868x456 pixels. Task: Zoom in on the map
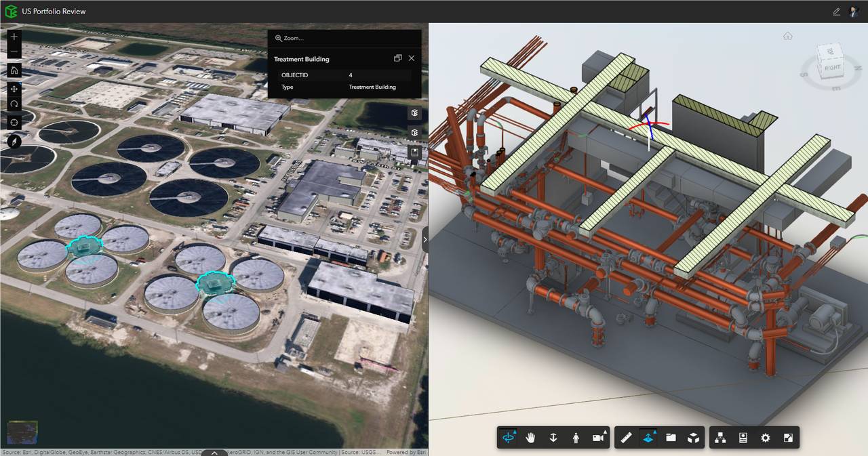click(14, 37)
